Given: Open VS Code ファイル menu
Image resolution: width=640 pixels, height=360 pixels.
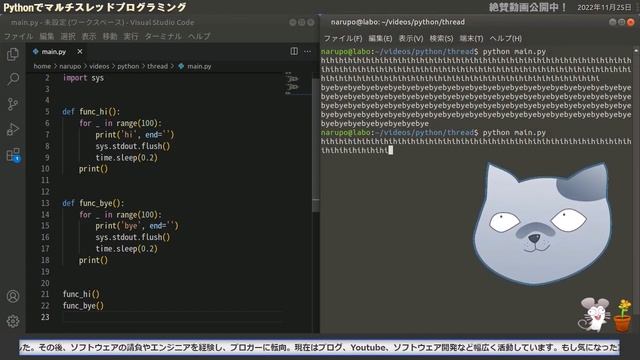Looking at the screenshot, I should (18, 36).
